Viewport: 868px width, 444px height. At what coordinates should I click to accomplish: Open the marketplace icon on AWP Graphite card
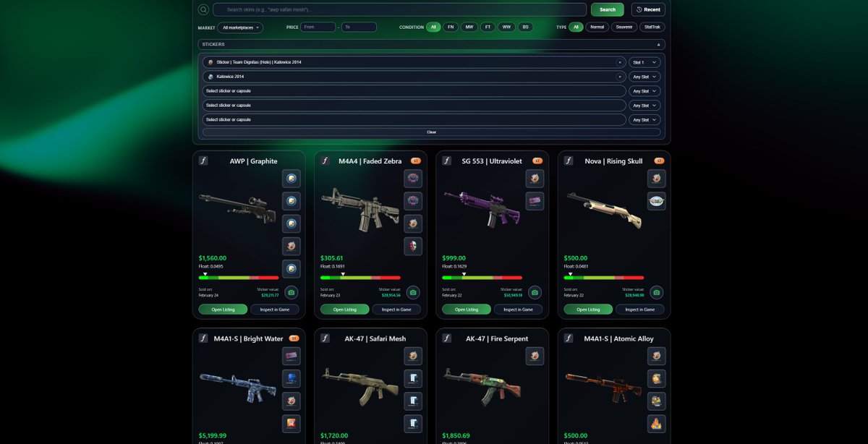tap(203, 161)
